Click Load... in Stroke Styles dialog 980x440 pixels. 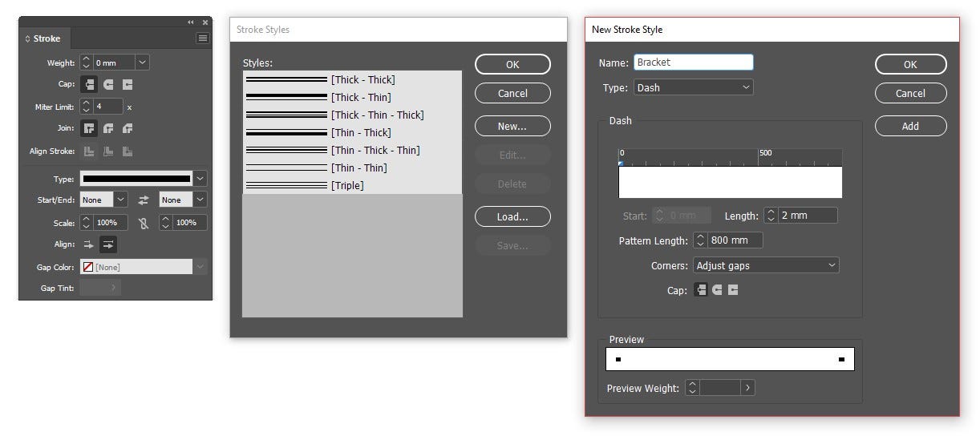pyautogui.click(x=512, y=216)
